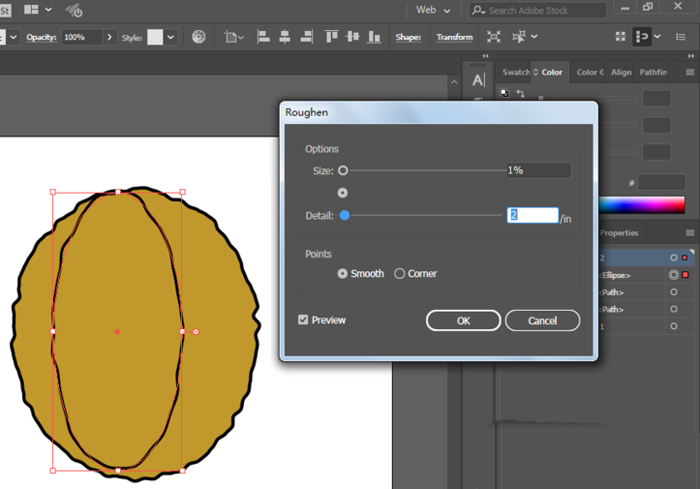Click the Detail slider handle
Image resolution: width=700 pixels, height=489 pixels.
[344, 215]
